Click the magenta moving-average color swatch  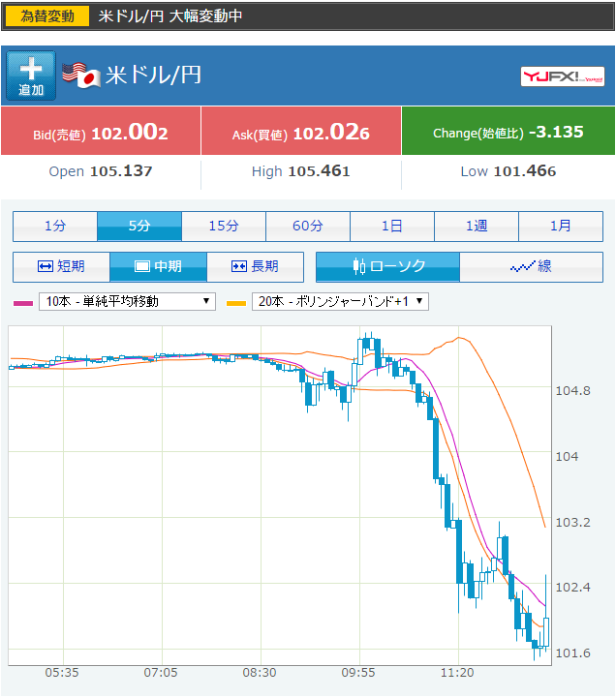(22, 302)
